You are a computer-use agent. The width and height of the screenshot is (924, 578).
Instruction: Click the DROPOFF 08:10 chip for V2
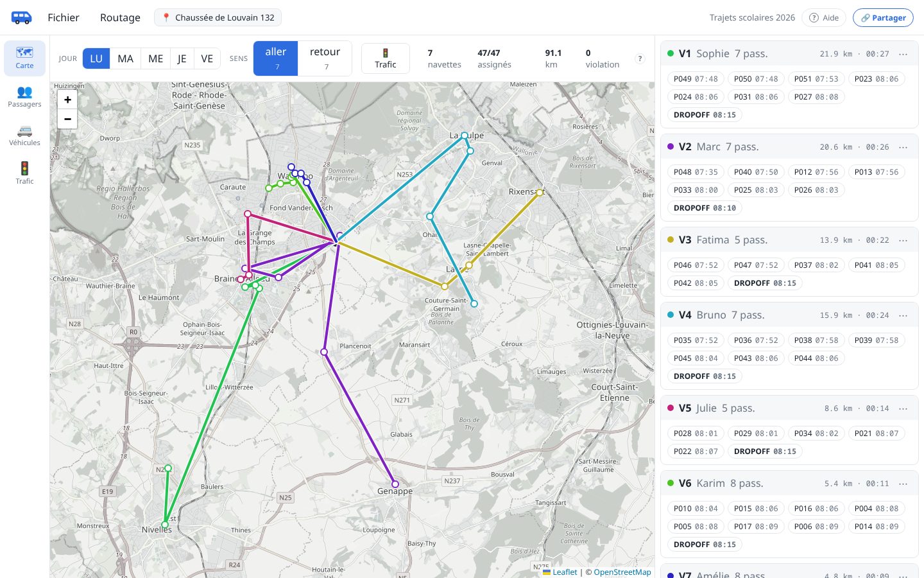705,208
